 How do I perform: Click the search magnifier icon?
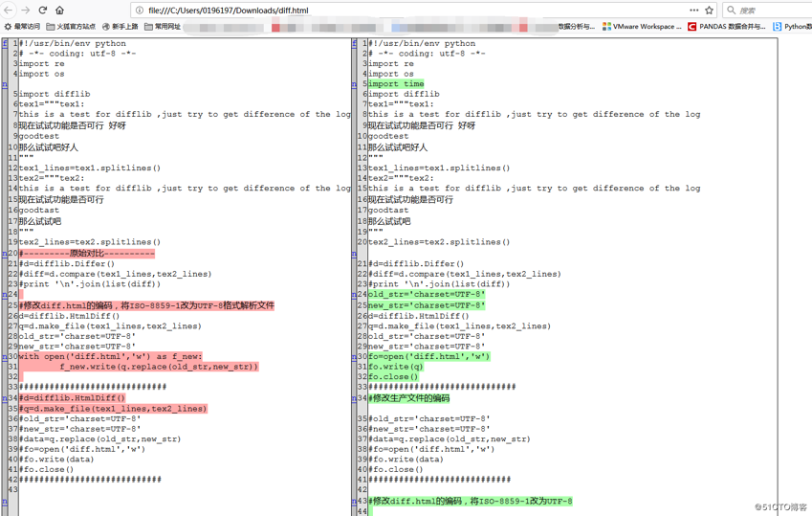732,10
